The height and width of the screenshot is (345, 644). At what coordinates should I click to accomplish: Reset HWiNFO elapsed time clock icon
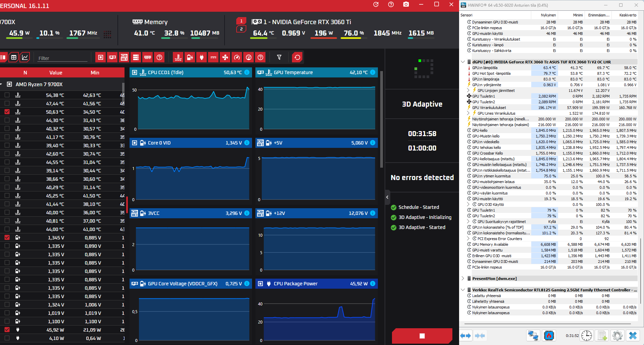point(587,336)
